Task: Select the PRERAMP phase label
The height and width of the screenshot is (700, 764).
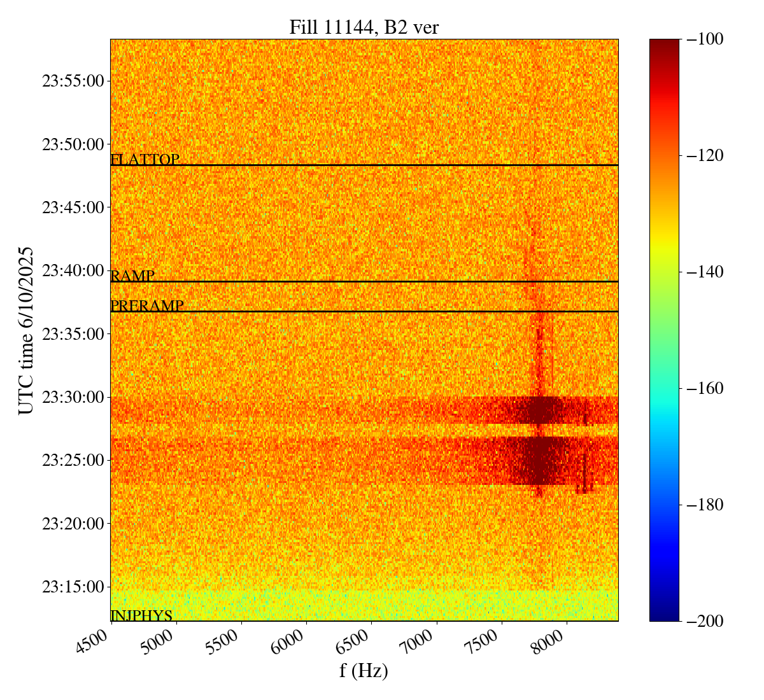Action: pyautogui.click(x=147, y=306)
